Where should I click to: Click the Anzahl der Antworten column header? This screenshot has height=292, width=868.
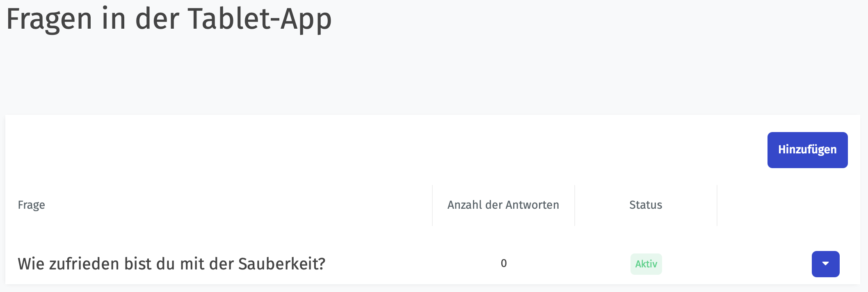tap(503, 205)
